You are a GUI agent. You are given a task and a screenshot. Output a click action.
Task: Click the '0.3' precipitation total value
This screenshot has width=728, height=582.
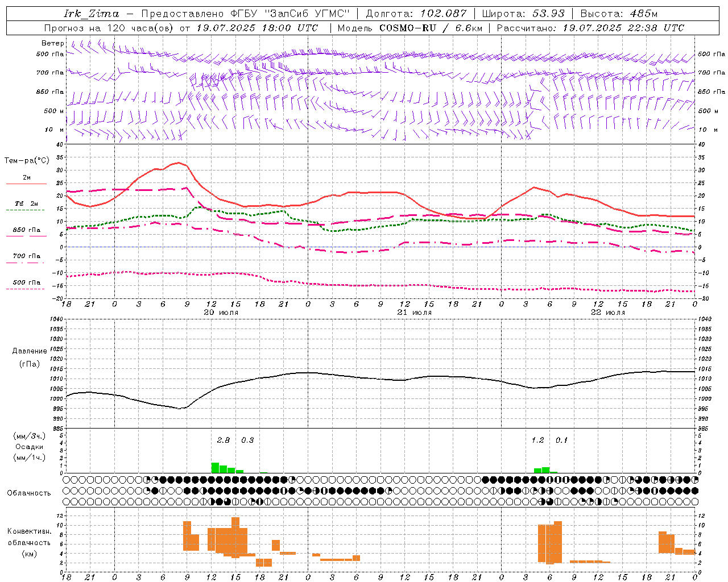pos(247,440)
